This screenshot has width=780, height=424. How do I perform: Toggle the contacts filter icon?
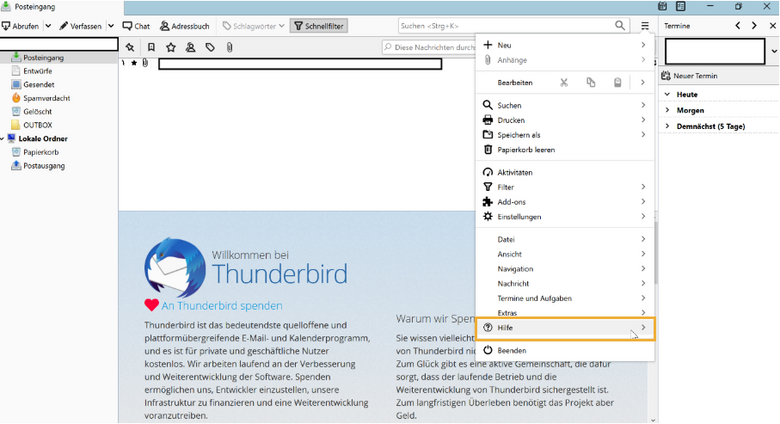coord(191,47)
